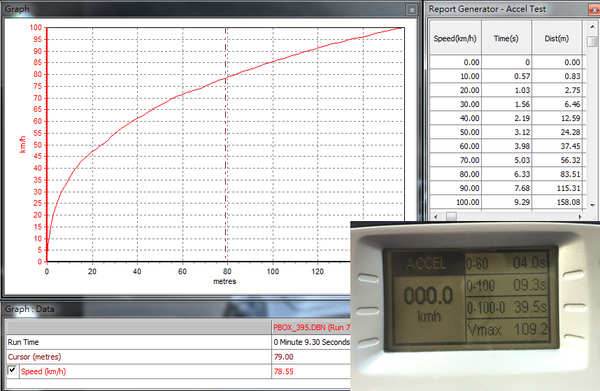Click the report's left horizontal scroll arrow
600x391 pixels.
(x=435, y=217)
